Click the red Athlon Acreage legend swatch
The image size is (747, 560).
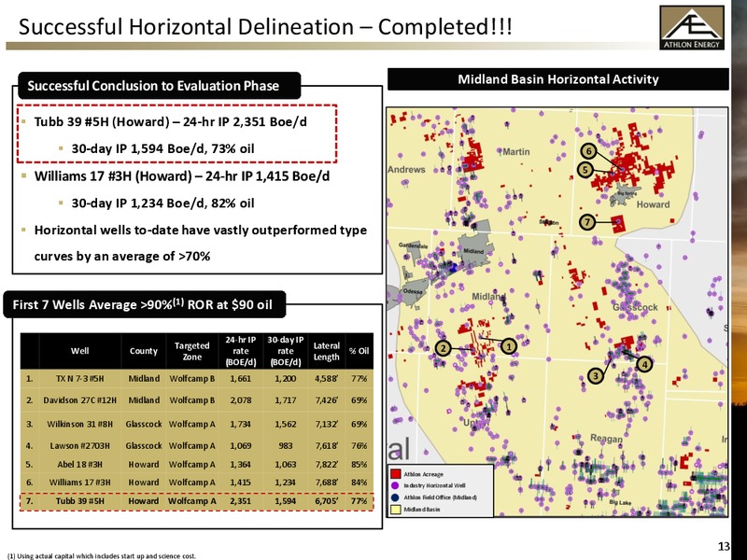click(x=395, y=474)
